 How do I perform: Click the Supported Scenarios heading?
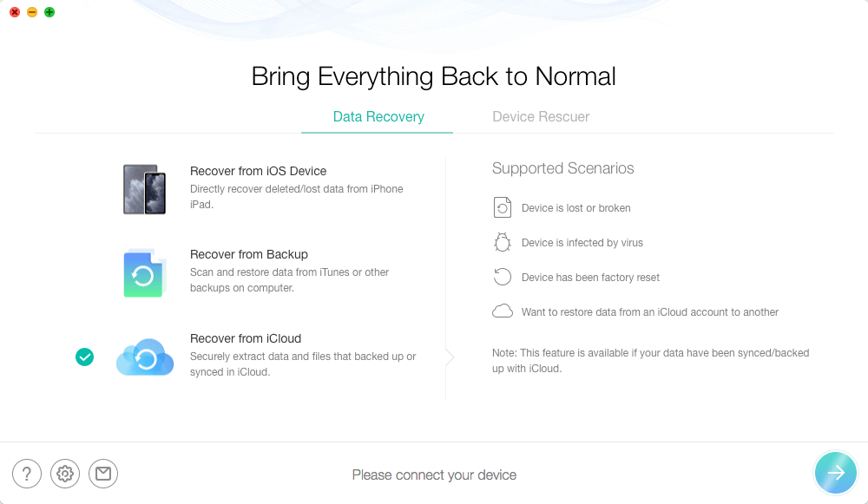point(562,168)
